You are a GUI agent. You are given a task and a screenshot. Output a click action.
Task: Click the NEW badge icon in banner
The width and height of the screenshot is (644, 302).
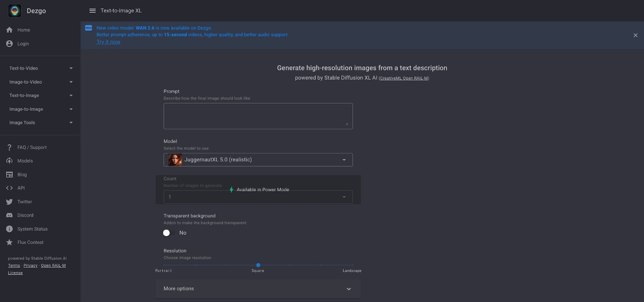(89, 28)
